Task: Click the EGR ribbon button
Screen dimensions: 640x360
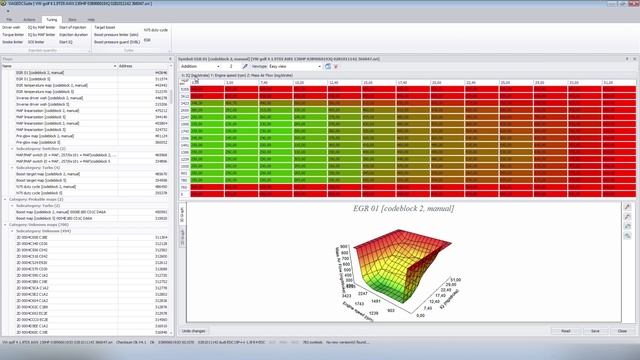Action: [147, 40]
